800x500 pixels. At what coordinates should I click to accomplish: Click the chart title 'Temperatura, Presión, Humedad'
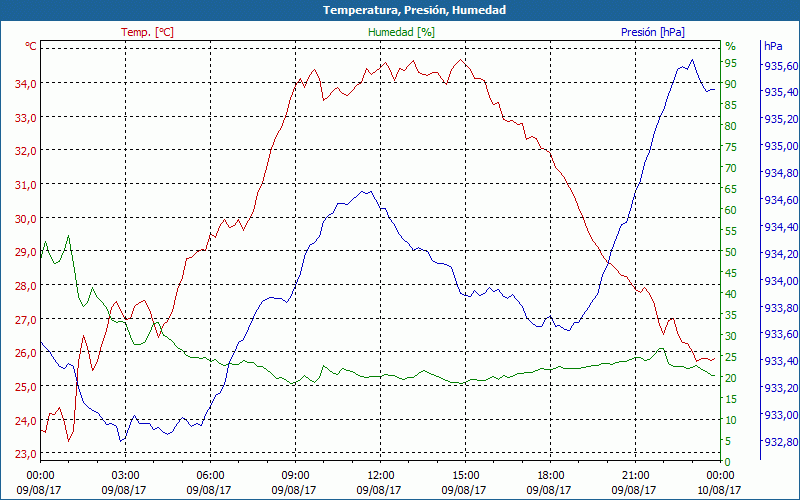click(414, 10)
